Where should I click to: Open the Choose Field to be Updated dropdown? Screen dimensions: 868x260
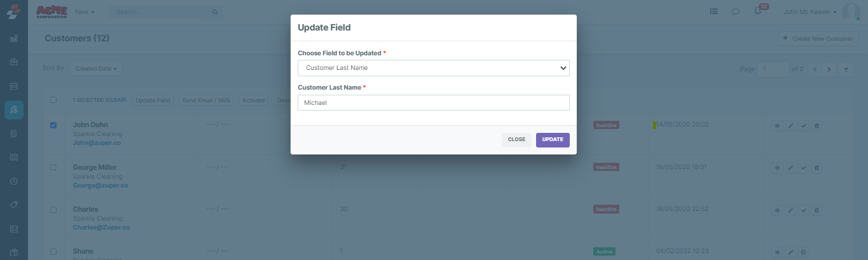pos(433,68)
